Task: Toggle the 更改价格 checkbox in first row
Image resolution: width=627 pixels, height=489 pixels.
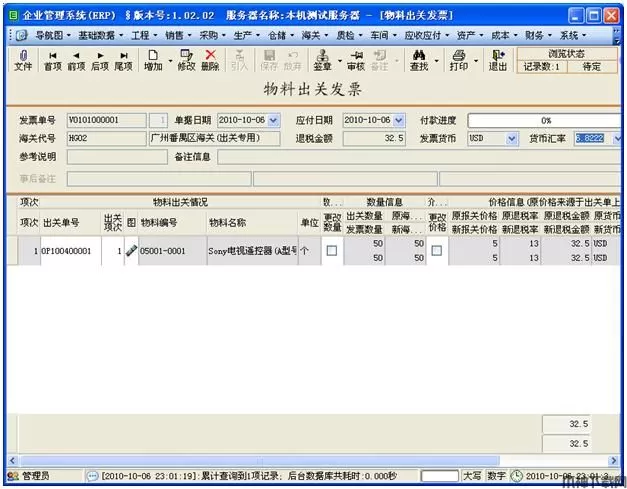Action: tap(436, 251)
